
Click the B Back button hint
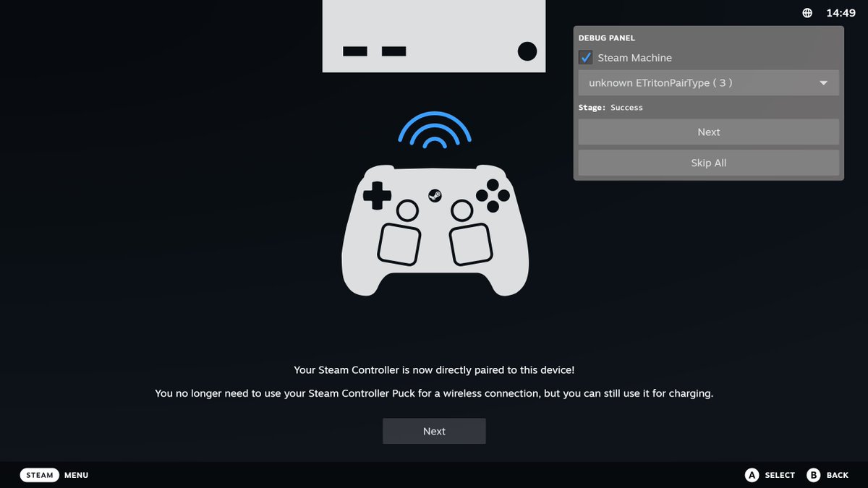click(x=827, y=475)
